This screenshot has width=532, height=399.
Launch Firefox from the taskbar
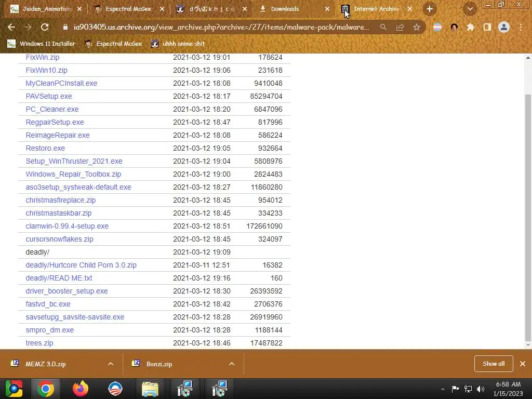pyautogui.click(x=81, y=389)
